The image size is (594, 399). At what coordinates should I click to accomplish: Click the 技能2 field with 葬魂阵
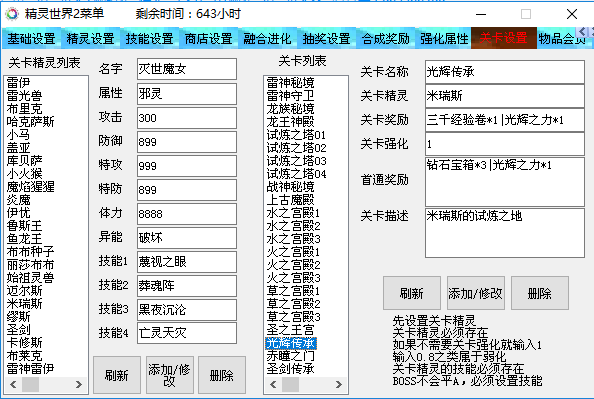(187, 286)
